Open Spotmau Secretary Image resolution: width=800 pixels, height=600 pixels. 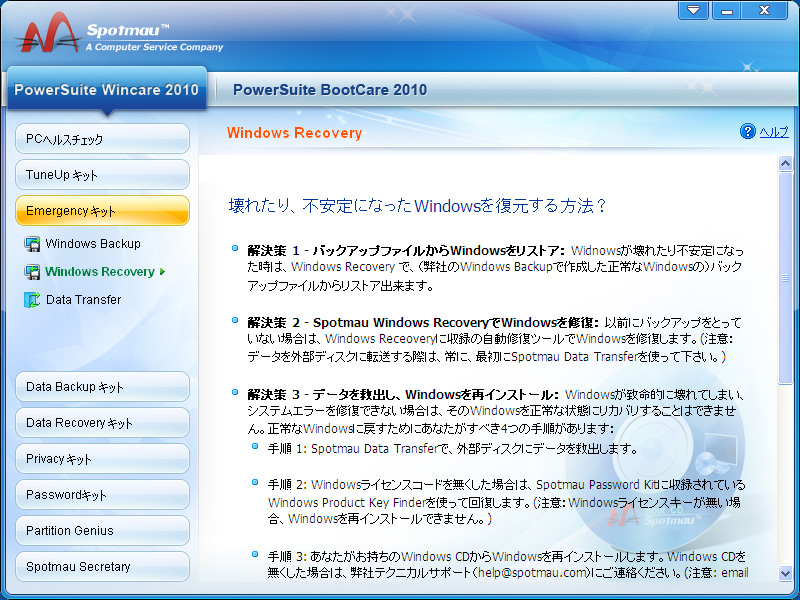(x=103, y=566)
